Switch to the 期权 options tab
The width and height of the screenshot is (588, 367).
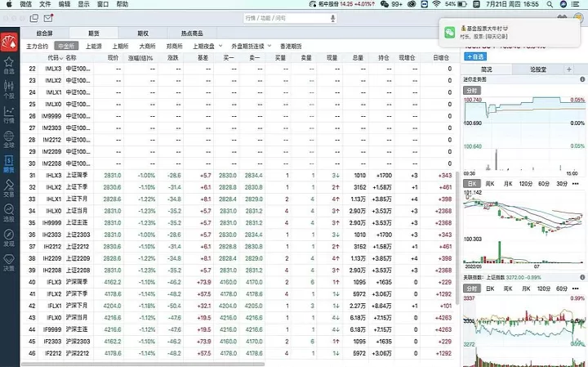tap(143, 34)
